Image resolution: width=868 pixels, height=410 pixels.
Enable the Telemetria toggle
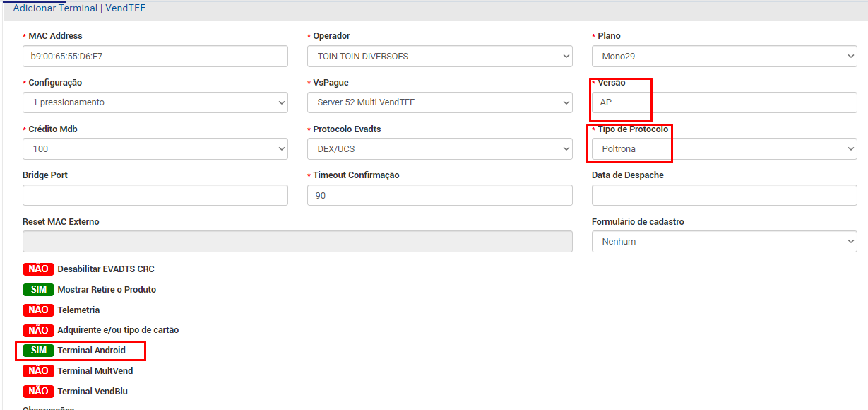(38, 310)
